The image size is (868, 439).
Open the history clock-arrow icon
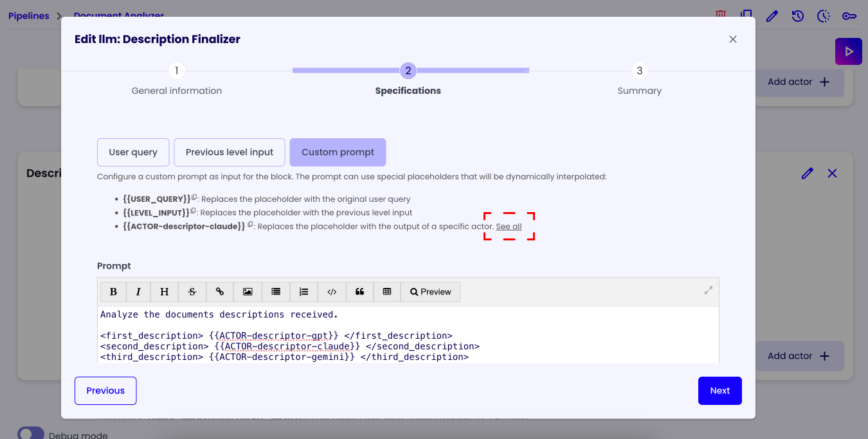point(798,16)
